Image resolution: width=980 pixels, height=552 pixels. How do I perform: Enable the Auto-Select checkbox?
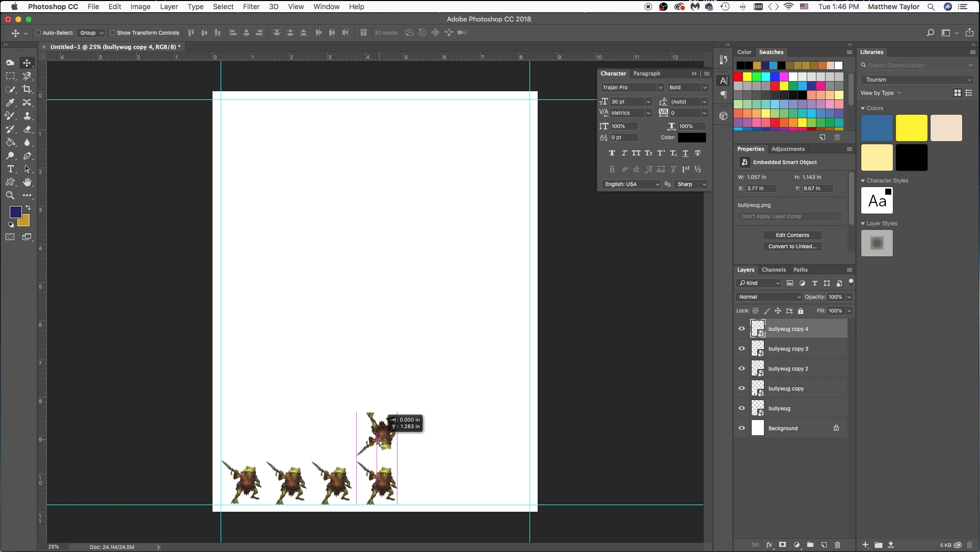tap(38, 33)
